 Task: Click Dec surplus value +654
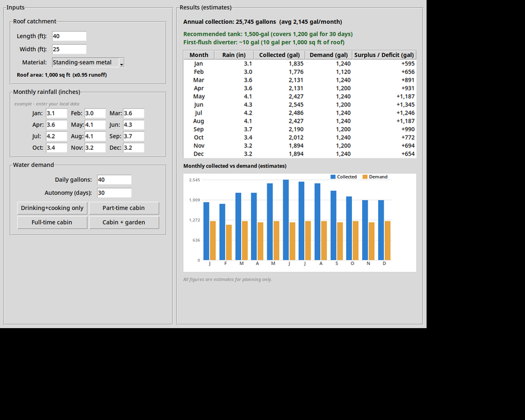408,154
